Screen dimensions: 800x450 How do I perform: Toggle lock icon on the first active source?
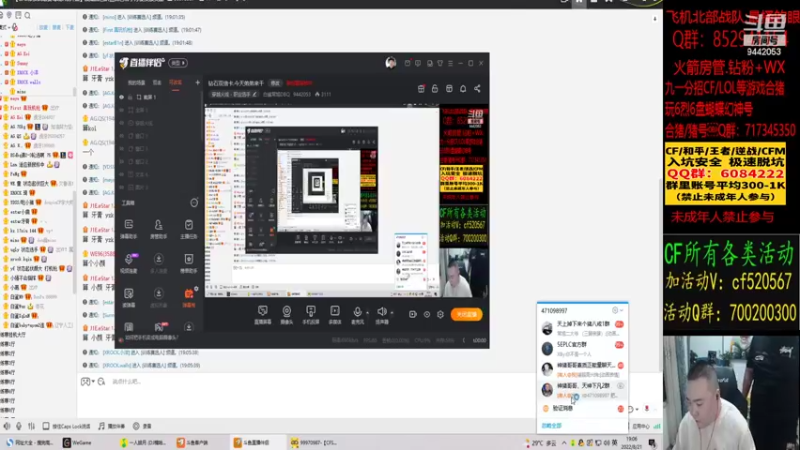pos(130,97)
